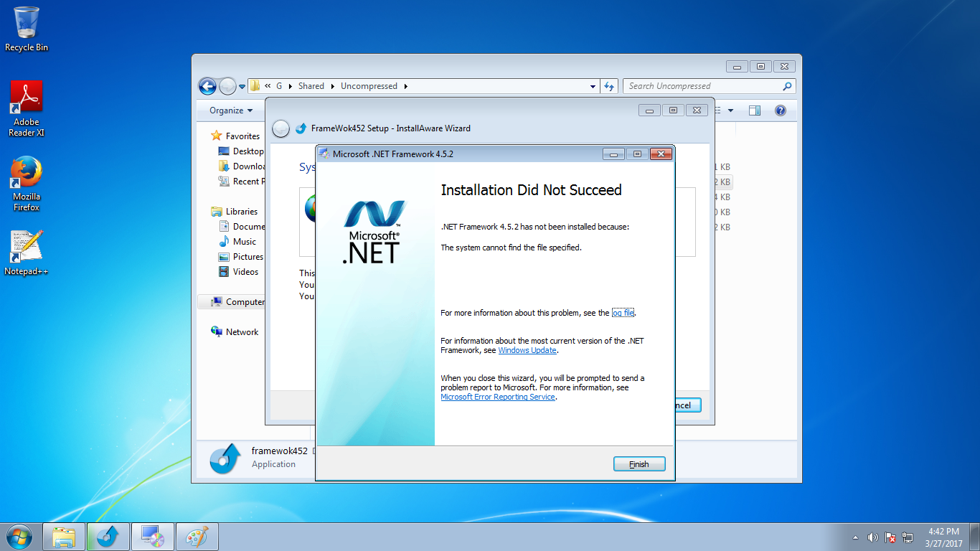Click the InstallAware setup taskbar button
This screenshot has width=980, height=551.
point(108,537)
